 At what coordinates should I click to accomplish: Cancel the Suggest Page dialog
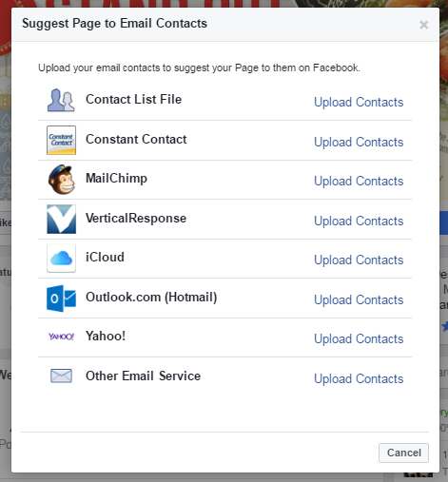403,453
